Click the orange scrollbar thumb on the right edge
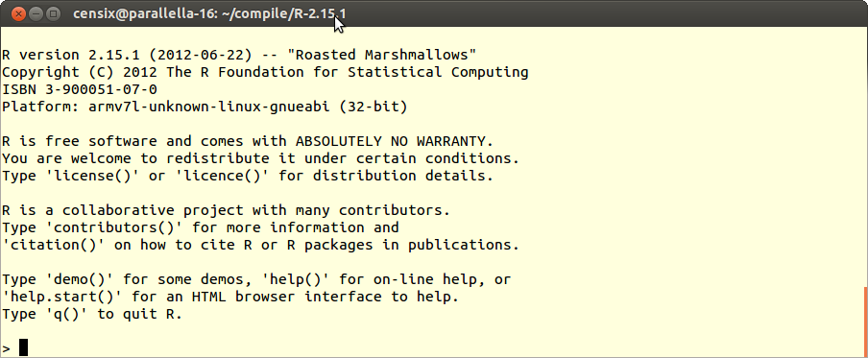Viewport: 868px width, 358px height. click(x=865, y=322)
